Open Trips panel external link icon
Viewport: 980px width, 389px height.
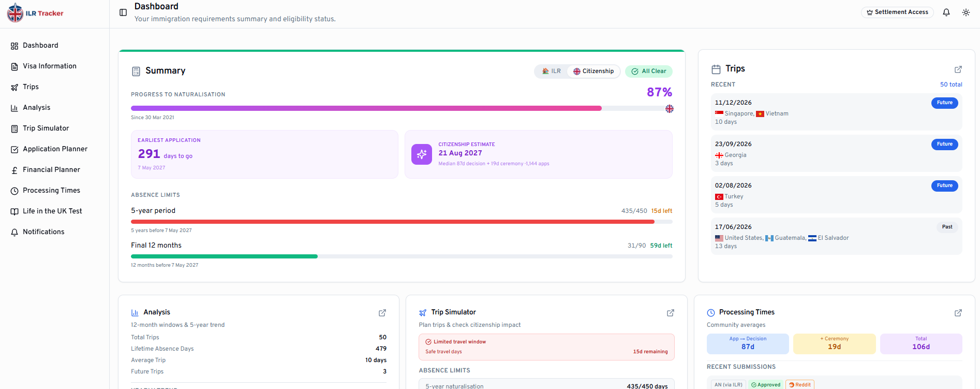pos(958,69)
